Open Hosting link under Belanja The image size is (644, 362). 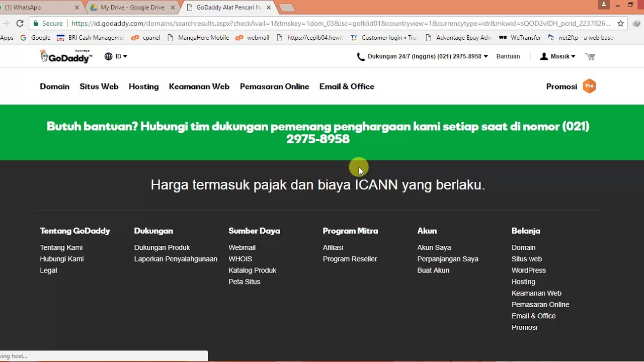point(523,282)
